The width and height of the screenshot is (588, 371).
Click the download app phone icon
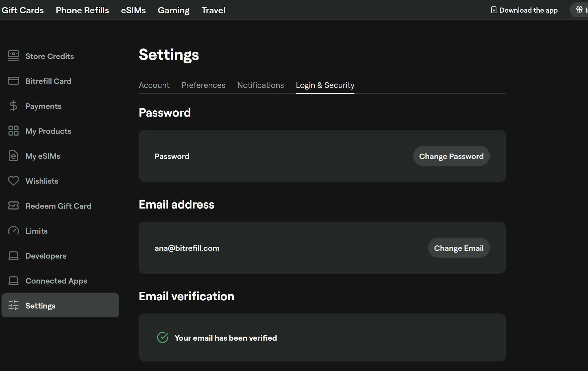coord(494,10)
